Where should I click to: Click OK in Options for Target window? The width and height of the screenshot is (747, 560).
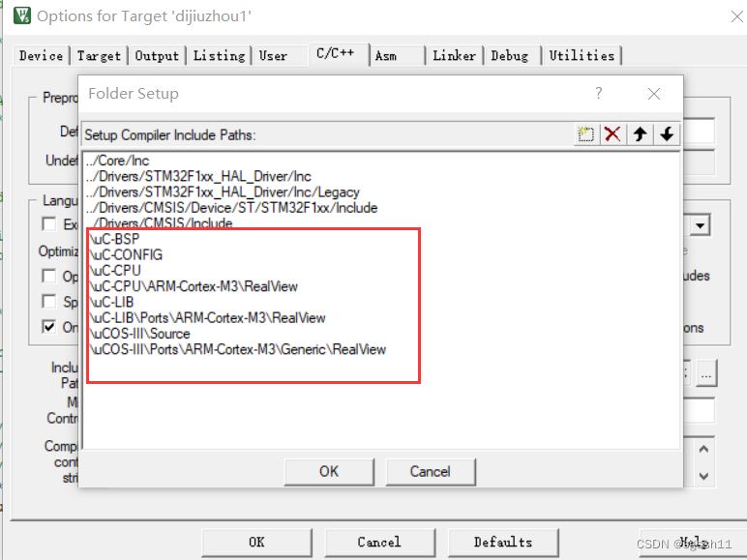pos(256,542)
